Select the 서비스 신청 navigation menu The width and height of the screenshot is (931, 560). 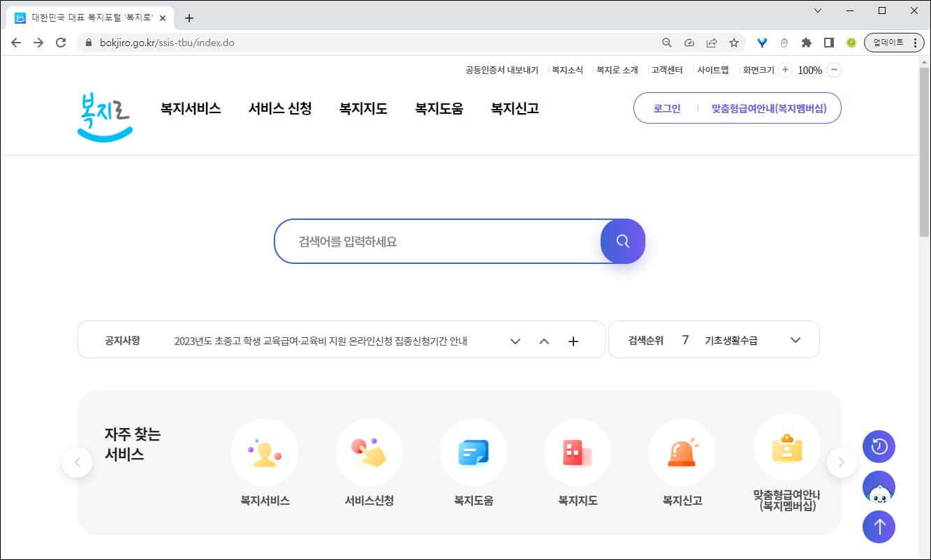click(281, 108)
